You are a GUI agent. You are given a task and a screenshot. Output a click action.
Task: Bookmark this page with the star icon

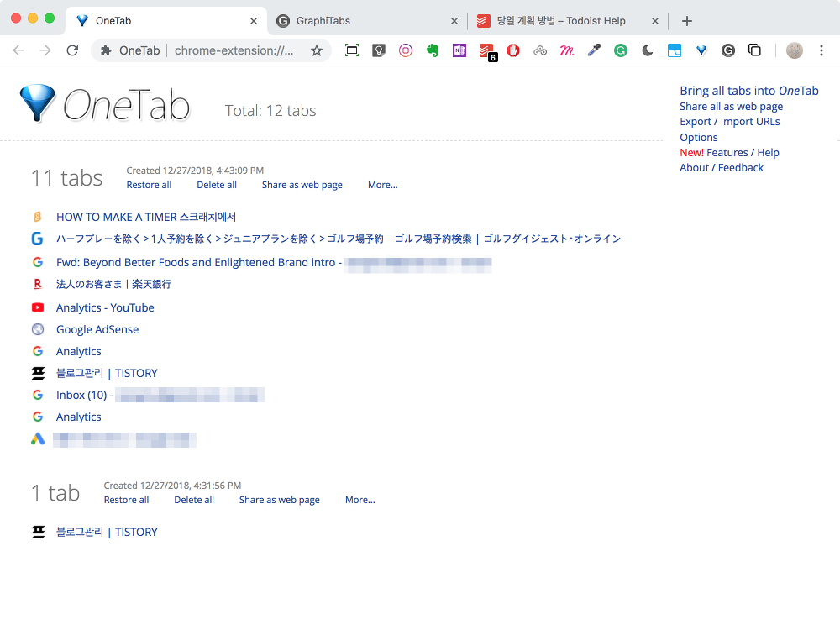click(317, 50)
